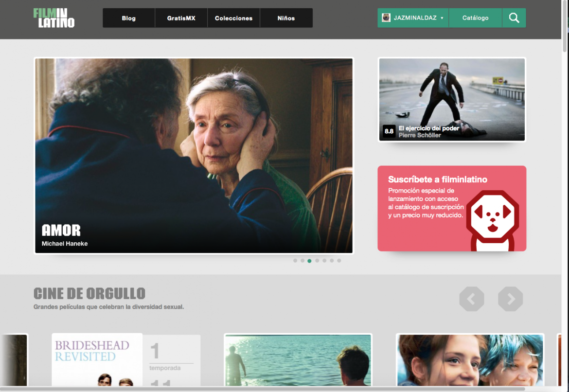Screen dimensions: 569x392
Task: Open the search magnifier icon
Action: point(514,18)
